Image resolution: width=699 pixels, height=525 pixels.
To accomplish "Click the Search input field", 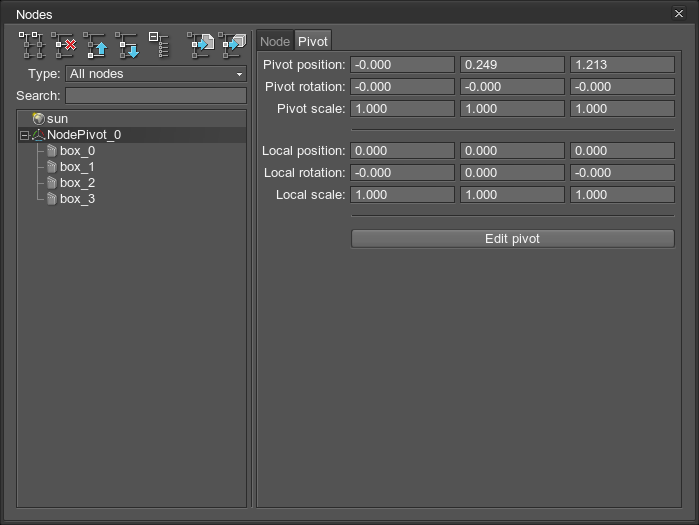I will tap(155, 96).
